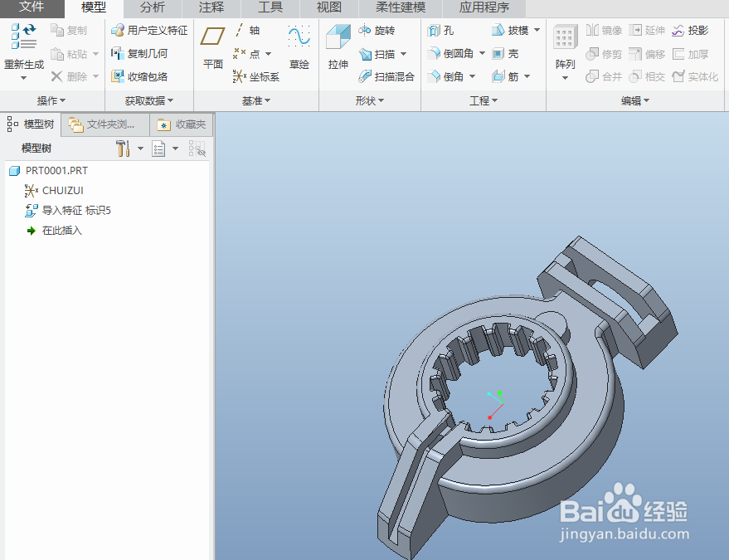Expand the 基准 group dropdown
The height and width of the screenshot is (560, 729).
[256, 100]
